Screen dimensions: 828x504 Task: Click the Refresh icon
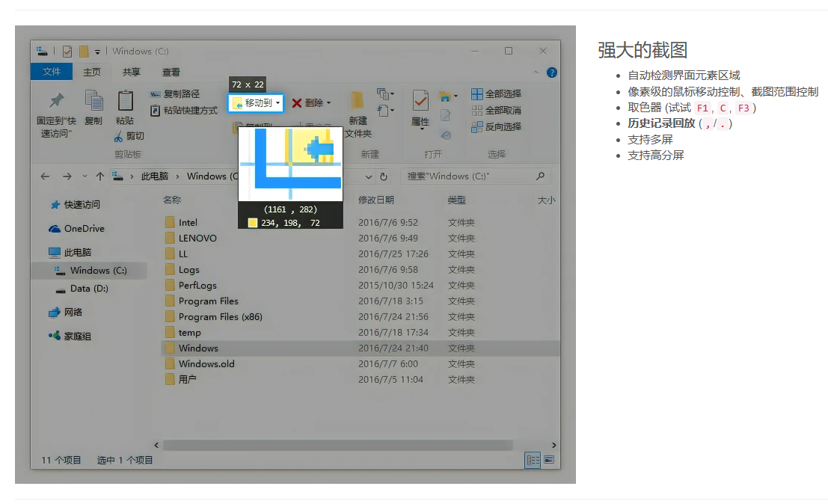pos(384,176)
